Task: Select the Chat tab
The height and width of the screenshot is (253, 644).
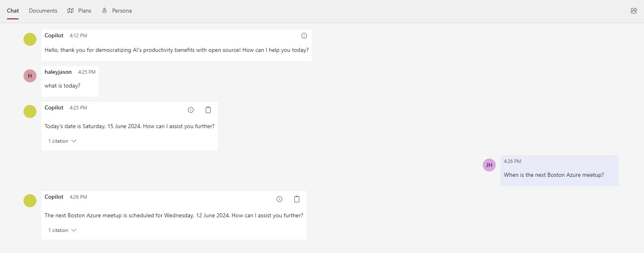Action: tap(13, 11)
